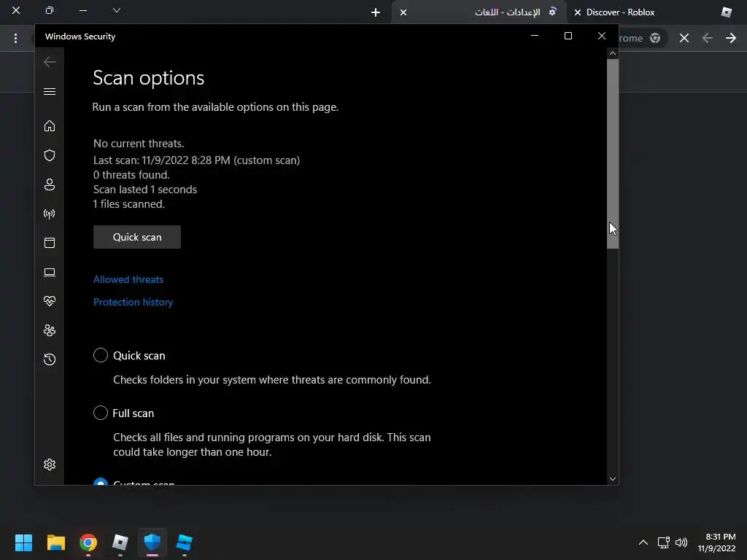Open the Protection history link

point(133,303)
